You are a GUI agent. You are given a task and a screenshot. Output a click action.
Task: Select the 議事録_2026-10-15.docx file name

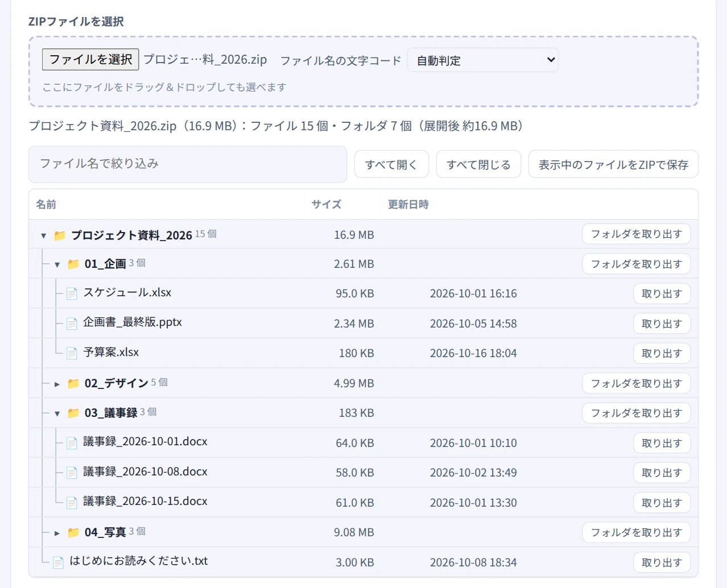[145, 501]
